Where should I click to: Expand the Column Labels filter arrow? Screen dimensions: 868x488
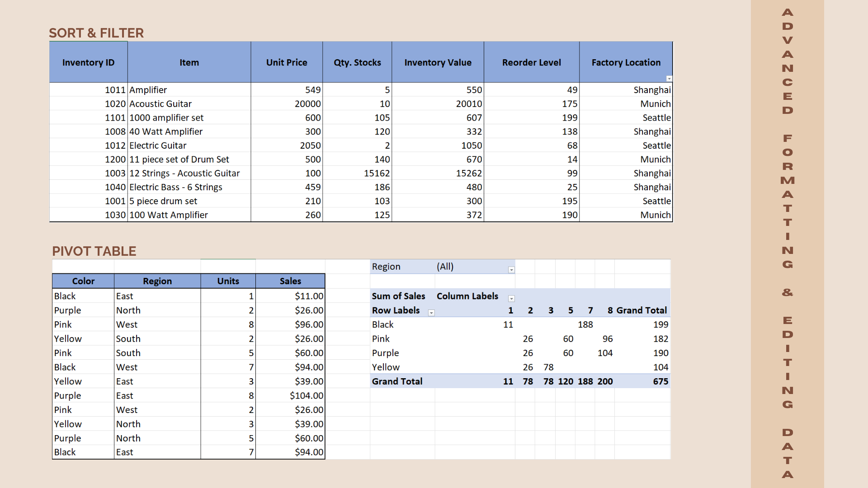(511, 299)
